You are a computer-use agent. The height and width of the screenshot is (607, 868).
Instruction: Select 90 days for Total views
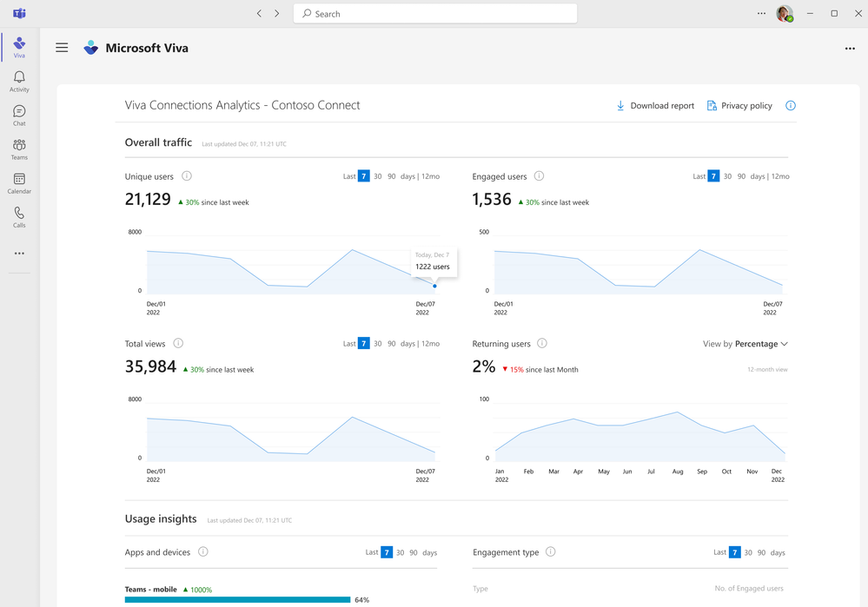(391, 343)
